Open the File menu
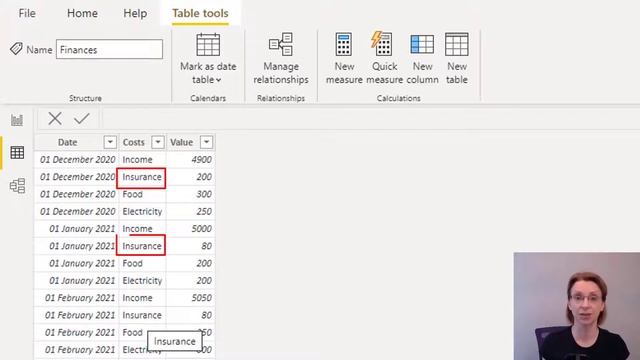Viewport: 640px width, 360px height. click(x=27, y=13)
